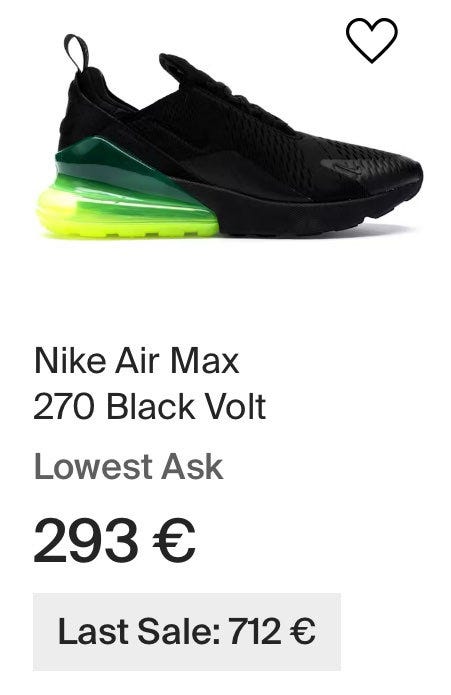Select the Lowest Ask label
The width and height of the screenshot is (451, 695).
tap(128, 467)
